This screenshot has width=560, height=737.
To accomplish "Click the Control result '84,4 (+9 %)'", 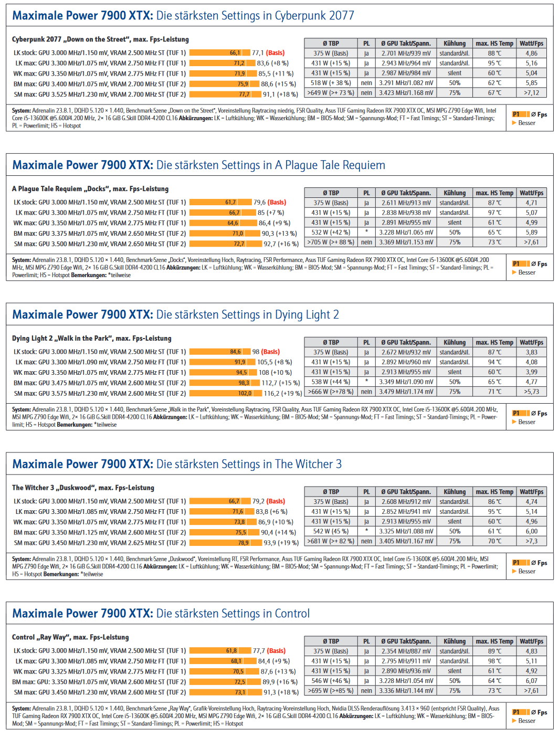I will tap(274, 661).
